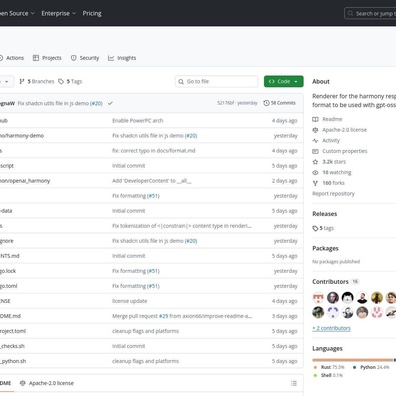The image size is (396, 396).
Task: Open the Releases heading link
Action: (325, 214)
